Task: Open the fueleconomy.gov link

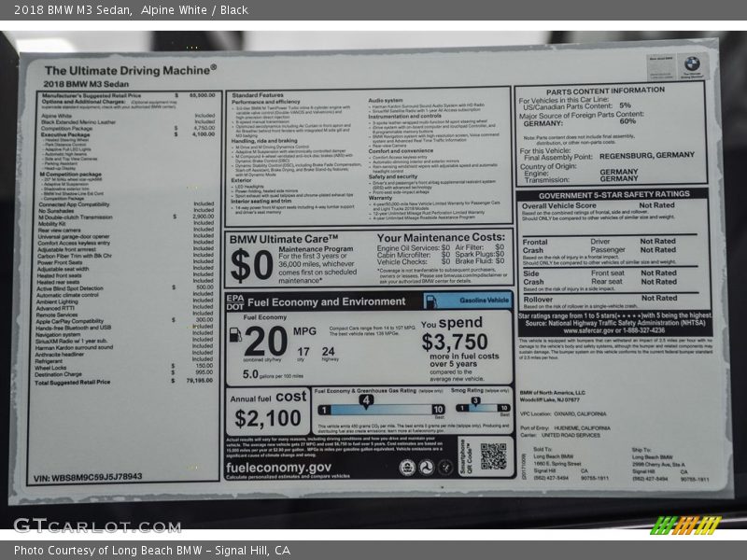Action: point(278,468)
